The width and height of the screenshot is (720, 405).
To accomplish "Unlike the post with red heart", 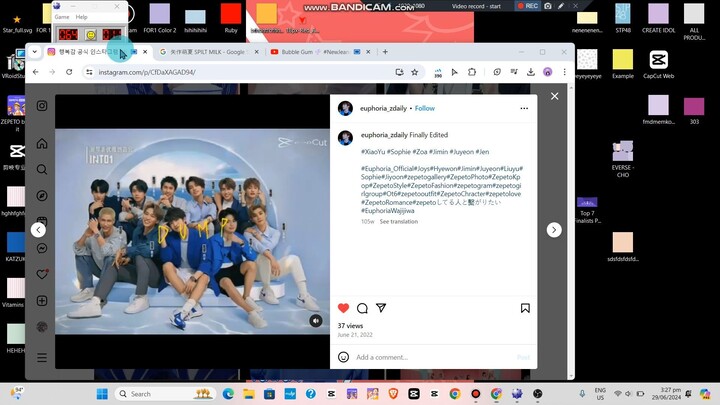I will click(x=343, y=308).
